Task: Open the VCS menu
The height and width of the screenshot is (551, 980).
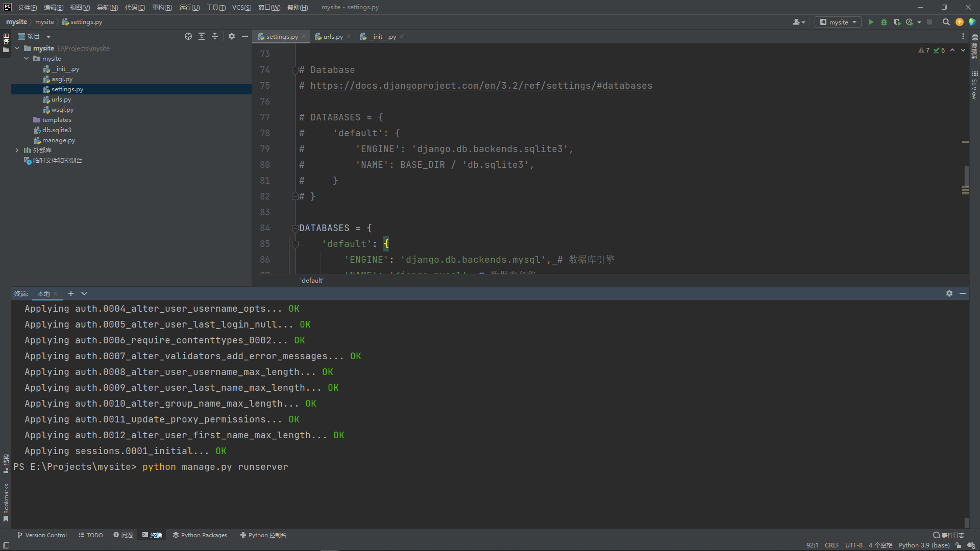Action: 241,7
